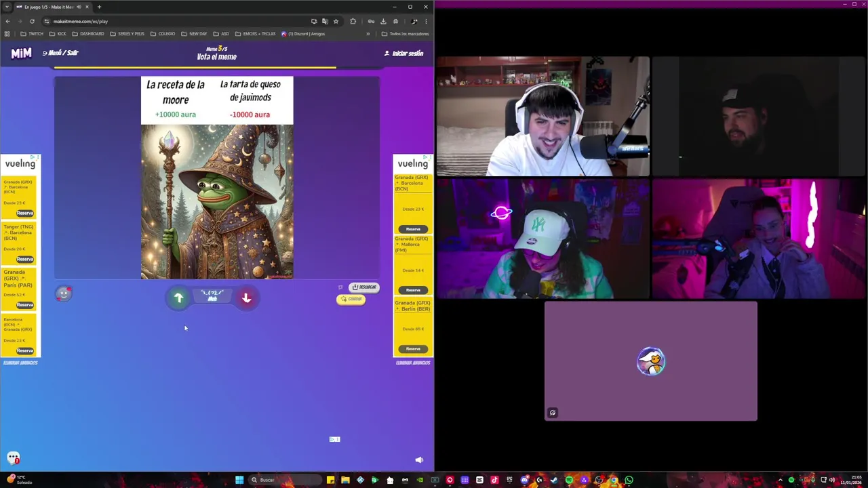Open browser downloads icon
The width and height of the screenshot is (868, 488).
point(383,21)
